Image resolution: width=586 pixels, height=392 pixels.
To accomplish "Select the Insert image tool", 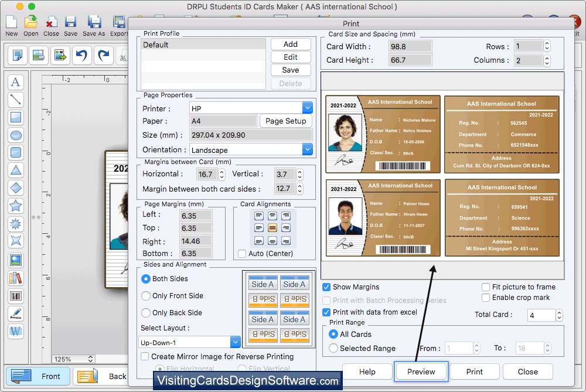I will click(x=16, y=260).
